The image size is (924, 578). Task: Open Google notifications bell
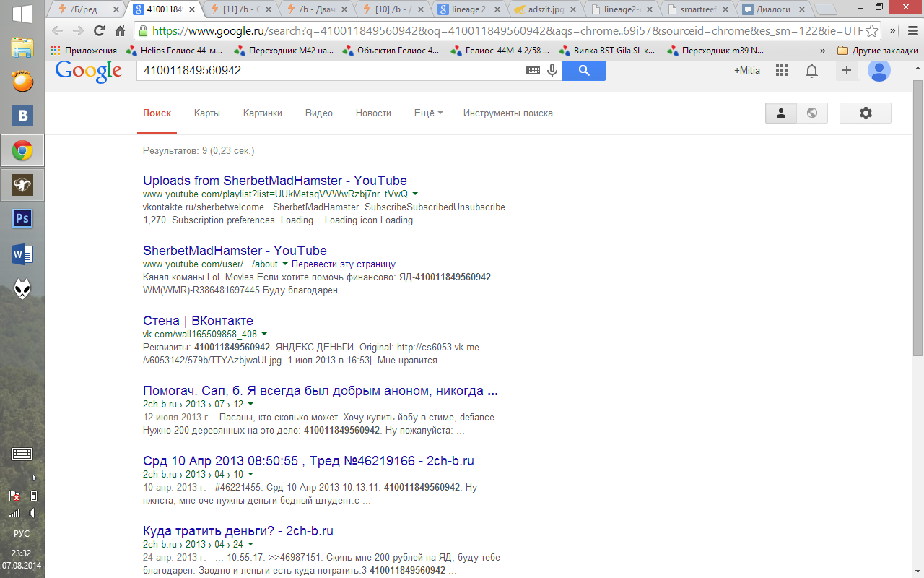(x=812, y=71)
